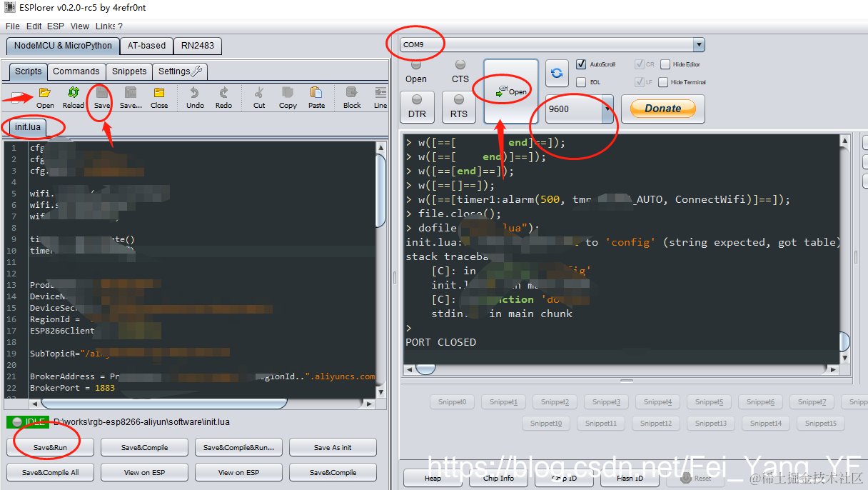Reload the current script file
The width and height of the screenshot is (868, 490).
click(73, 97)
